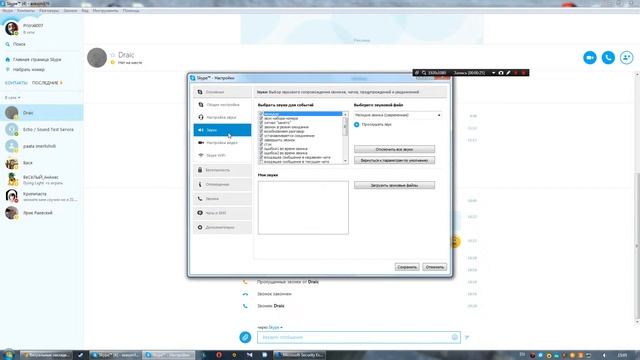This screenshot has width=640, height=360.
Task: Open Настройка звука (headset icon) settings
Action: point(222,118)
